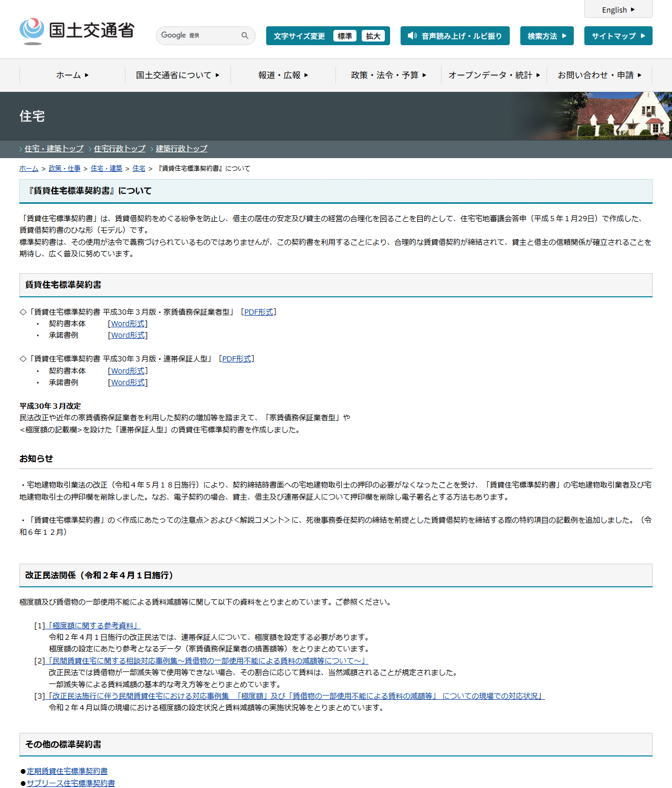Click the speaker icon for 音声読み上げ
Screen dimensions: 672x788
[x=413, y=36]
